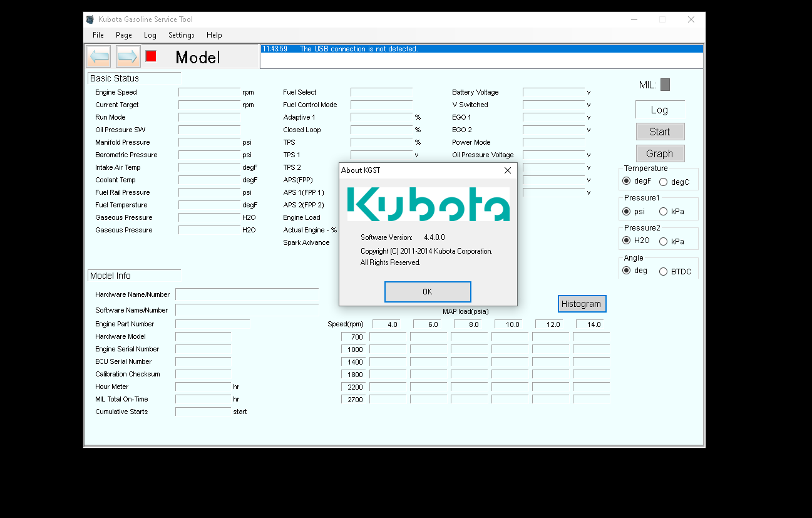The image size is (812, 518).
Task: Select degC temperature unit
Action: point(674,182)
